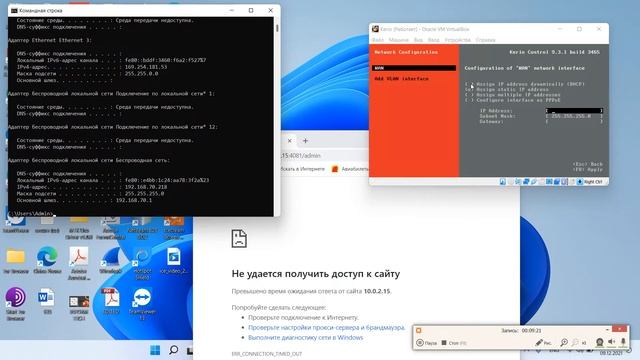Open a new browser tab with plus button

coord(305,141)
